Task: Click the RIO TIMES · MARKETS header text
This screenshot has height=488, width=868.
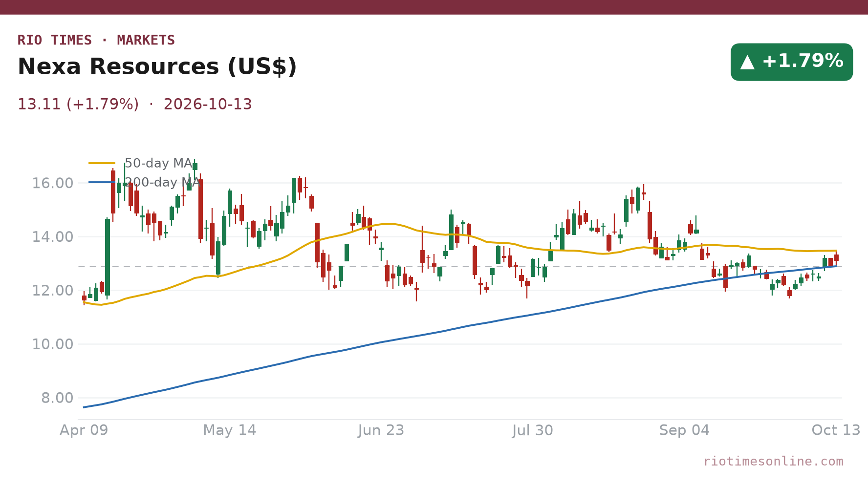Action: [x=96, y=40]
